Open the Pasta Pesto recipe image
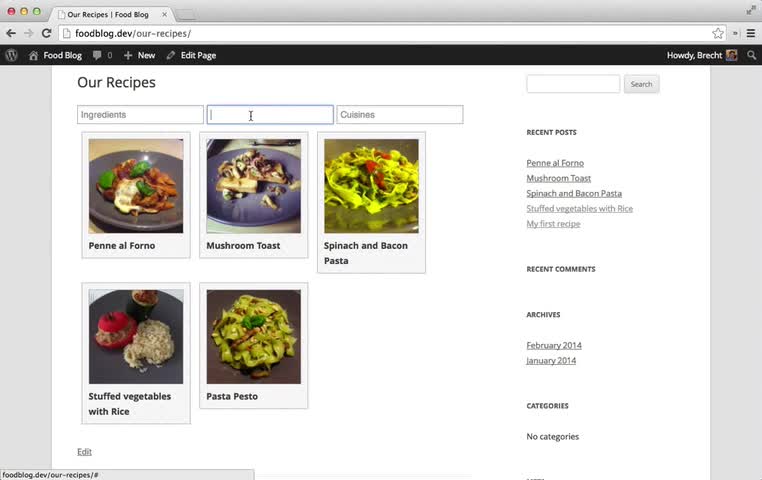762x480 pixels. tap(254, 337)
